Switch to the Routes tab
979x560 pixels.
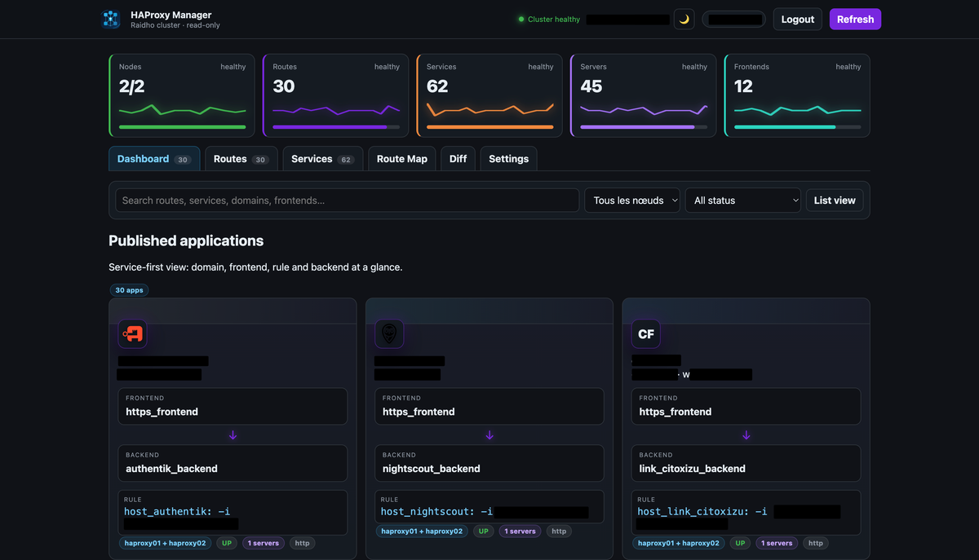pyautogui.click(x=241, y=159)
